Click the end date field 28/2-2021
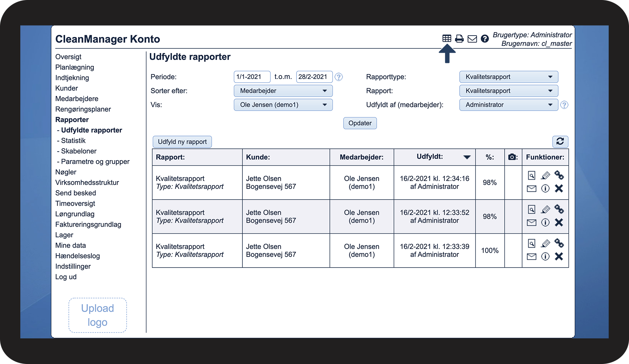The height and width of the screenshot is (364, 629). (x=314, y=77)
